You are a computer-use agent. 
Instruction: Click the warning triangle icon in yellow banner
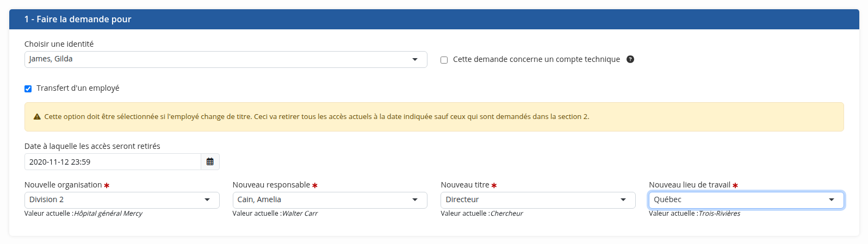pyautogui.click(x=37, y=117)
